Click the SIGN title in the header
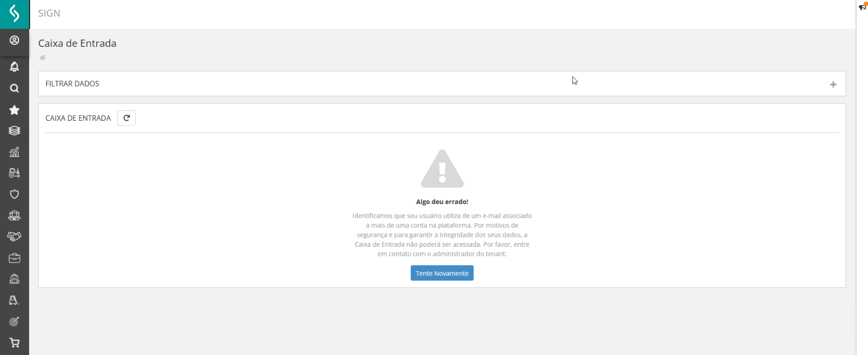The image size is (868, 355). [x=49, y=14]
